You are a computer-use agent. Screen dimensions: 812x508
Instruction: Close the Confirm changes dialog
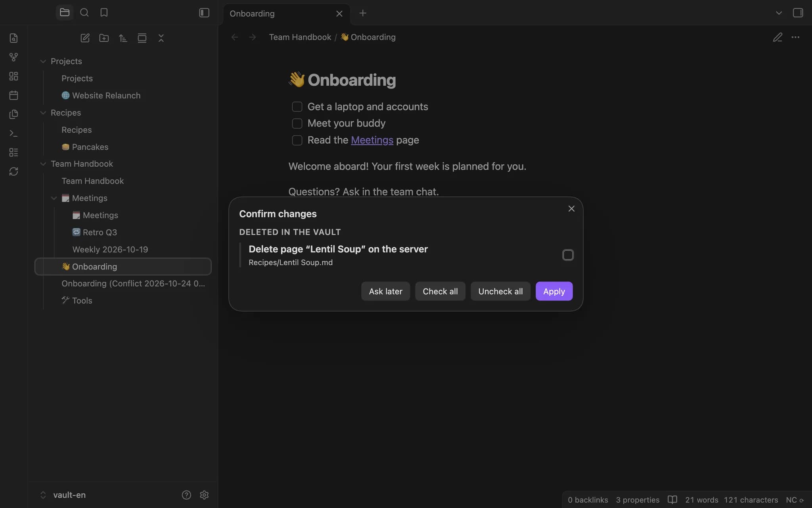[x=571, y=209]
